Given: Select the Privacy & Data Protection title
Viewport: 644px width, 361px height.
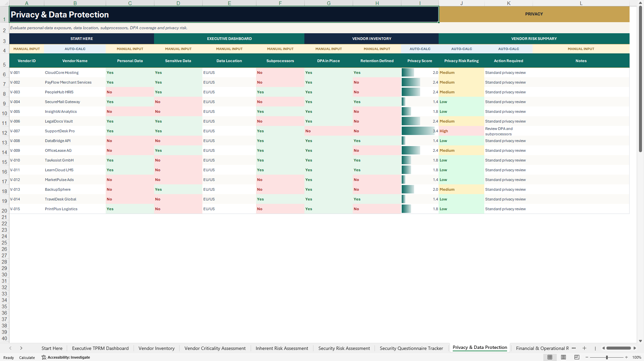Looking at the screenshot, I should (224, 14).
